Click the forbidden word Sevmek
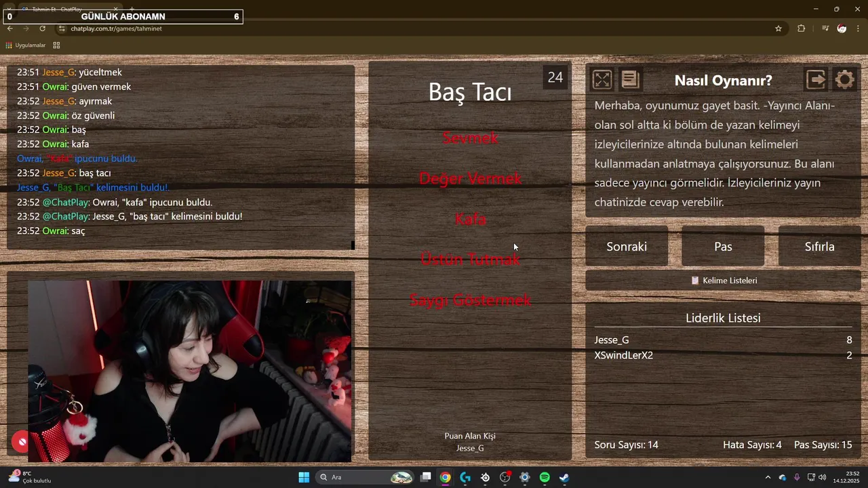 point(470,138)
